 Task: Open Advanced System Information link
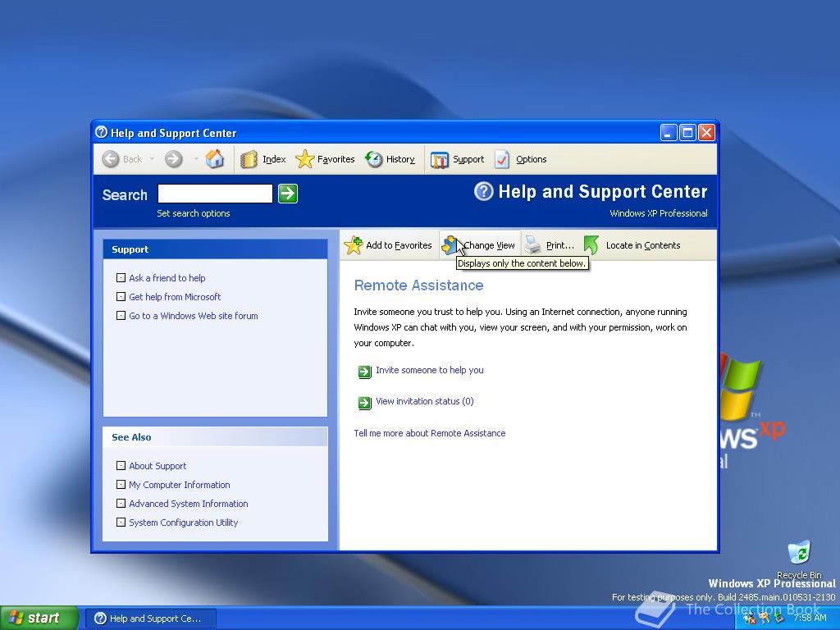point(189,504)
